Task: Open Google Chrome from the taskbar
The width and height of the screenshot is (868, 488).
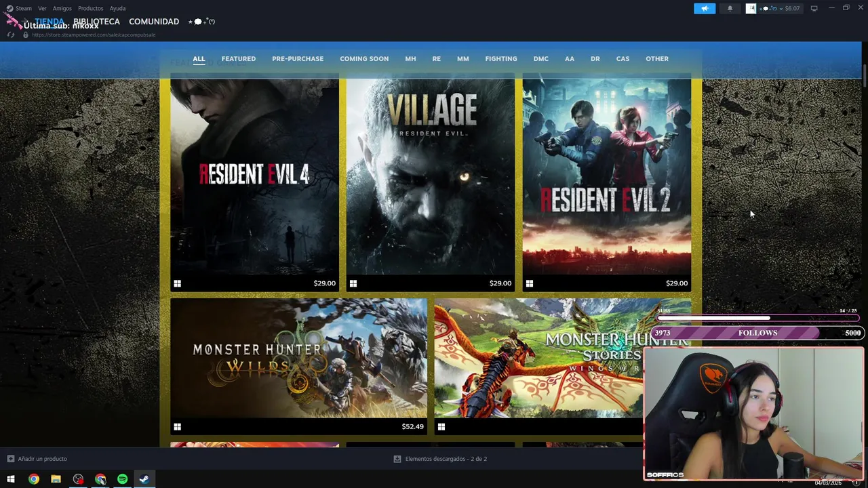Action: (x=34, y=479)
